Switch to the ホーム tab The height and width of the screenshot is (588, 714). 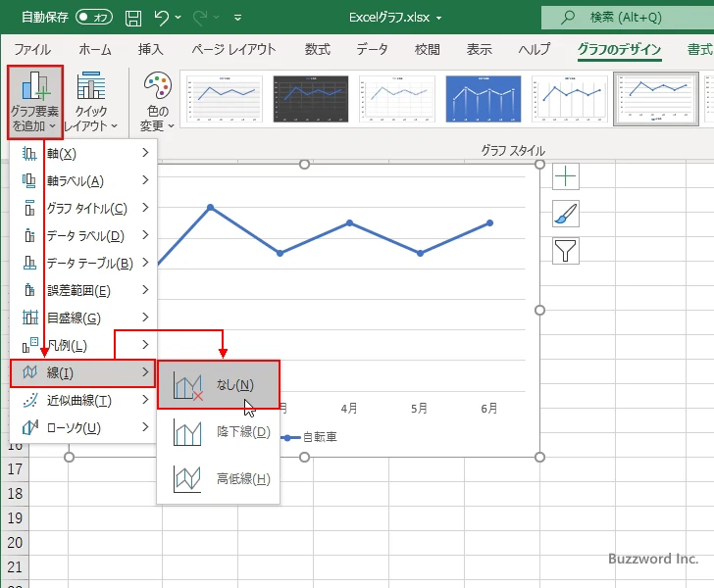[95, 49]
